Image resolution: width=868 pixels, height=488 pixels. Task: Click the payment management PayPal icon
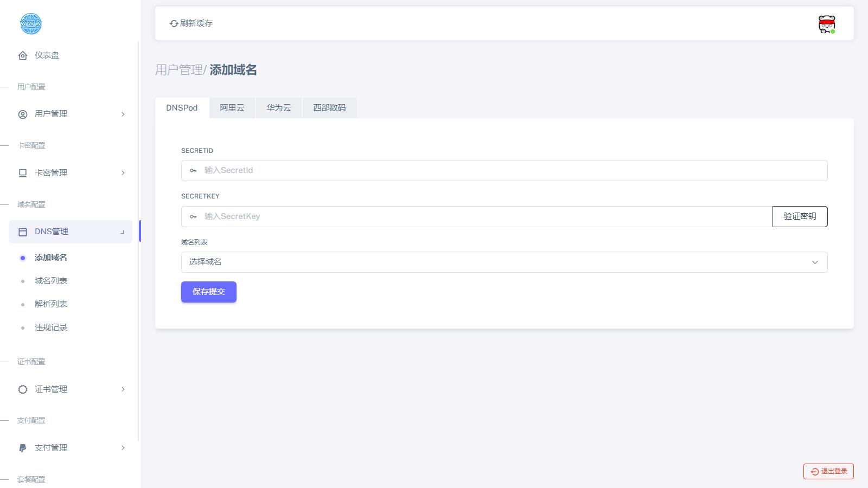click(23, 448)
